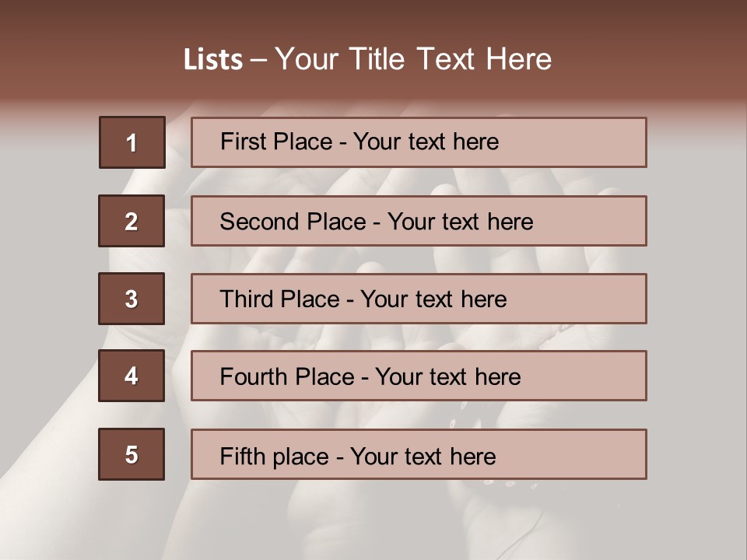Click the word Fourth in the list
The image size is (747, 560).
tap(254, 377)
